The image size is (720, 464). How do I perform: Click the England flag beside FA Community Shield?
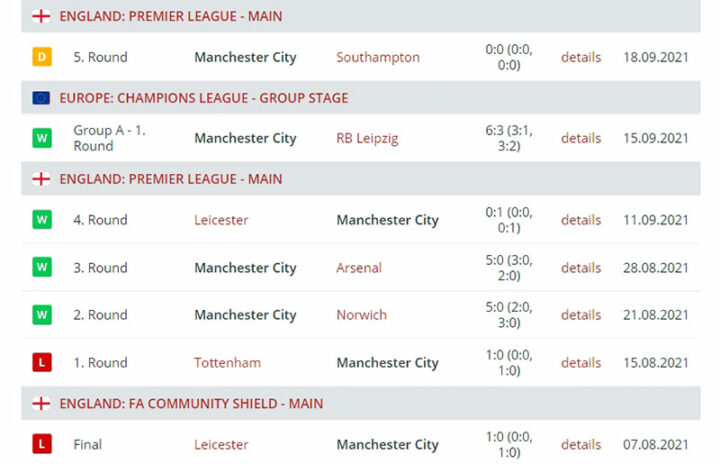41,404
